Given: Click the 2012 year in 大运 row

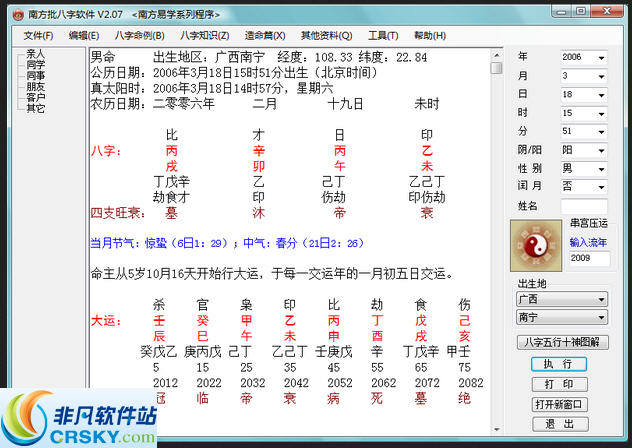Looking at the screenshot, I should 165,383.
